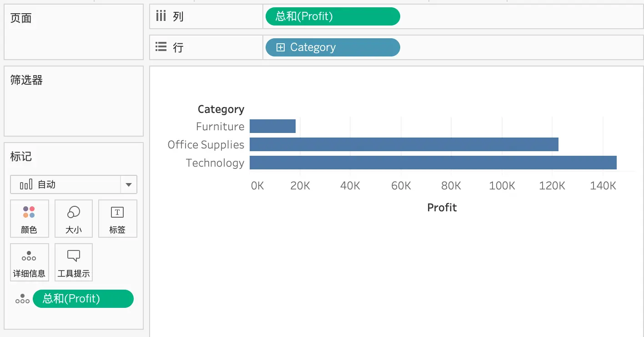Select the 总和(Profit) pill on columns shelf
The width and height of the screenshot is (644, 337).
click(333, 16)
